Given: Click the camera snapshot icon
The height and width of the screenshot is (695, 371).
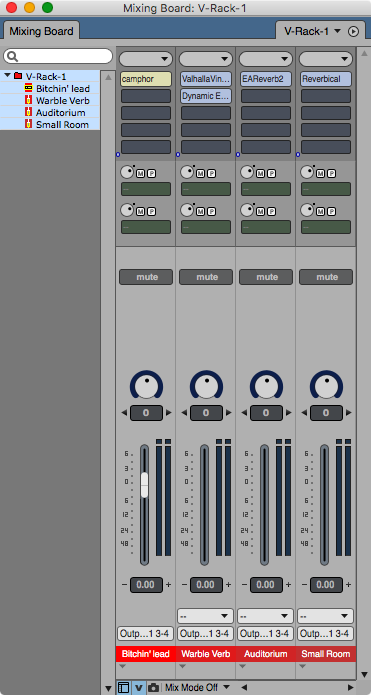Looking at the screenshot, I should tap(153, 687).
